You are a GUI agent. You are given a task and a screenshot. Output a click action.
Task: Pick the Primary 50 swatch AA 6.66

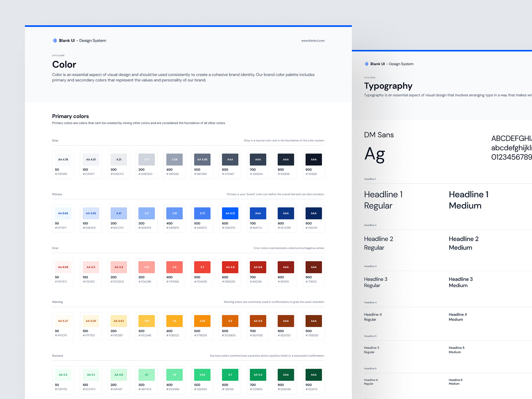coord(63,213)
